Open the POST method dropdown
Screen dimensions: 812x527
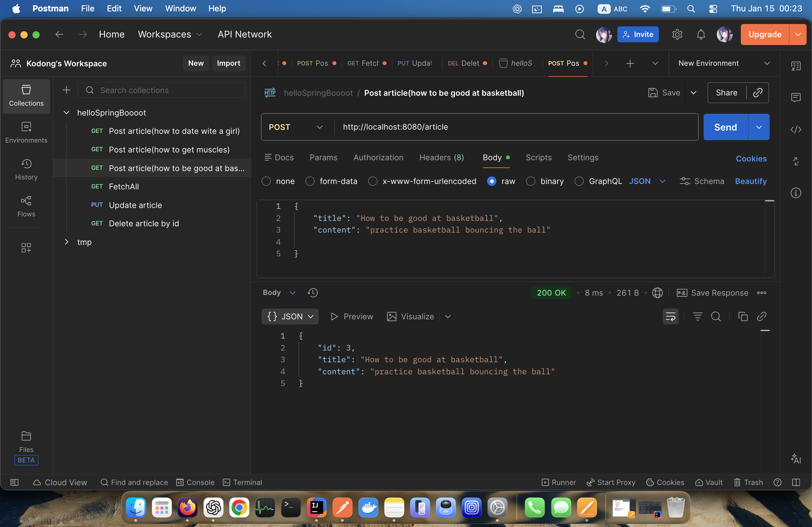(x=295, y=127)
